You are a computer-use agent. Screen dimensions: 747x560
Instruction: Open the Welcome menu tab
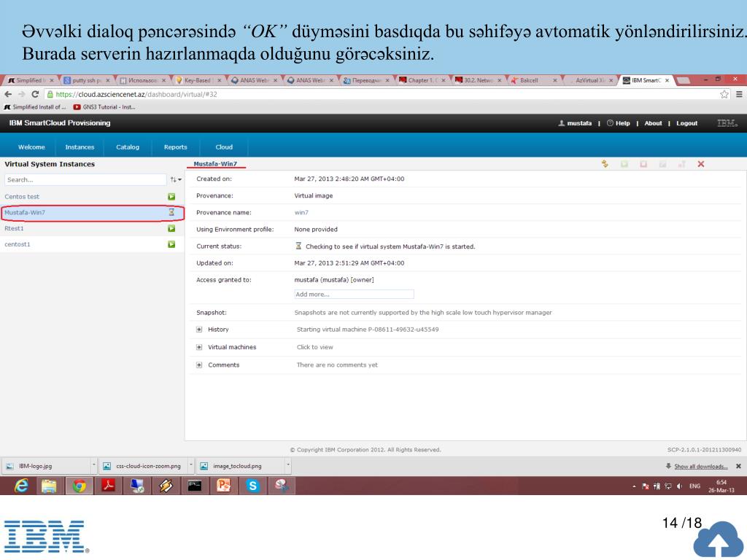(x=31, y=147)
